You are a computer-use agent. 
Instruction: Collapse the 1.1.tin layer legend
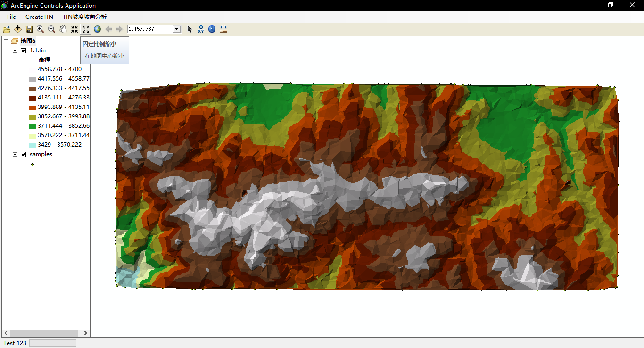coord(15,50)
